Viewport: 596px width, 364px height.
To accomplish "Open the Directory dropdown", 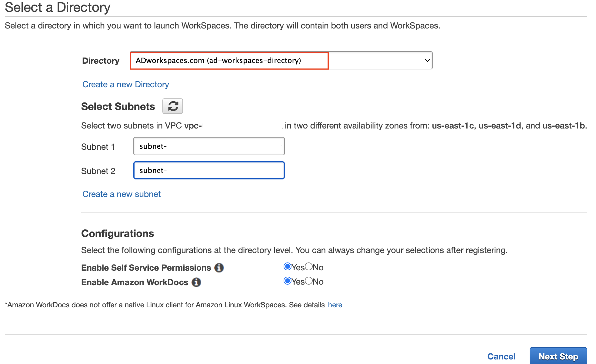I will click(281, 60).
